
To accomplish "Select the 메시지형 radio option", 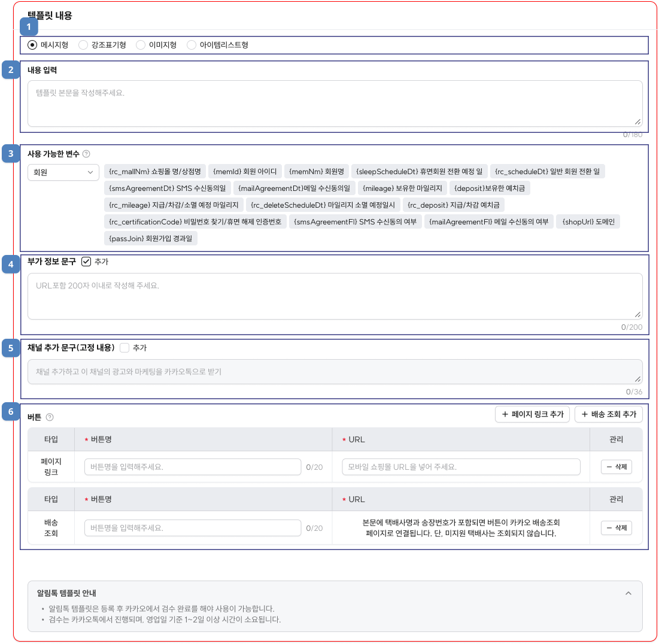I will tap(32, 45).
